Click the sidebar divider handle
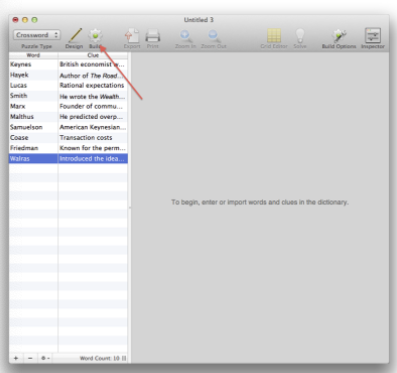 (x=130, y=208)
